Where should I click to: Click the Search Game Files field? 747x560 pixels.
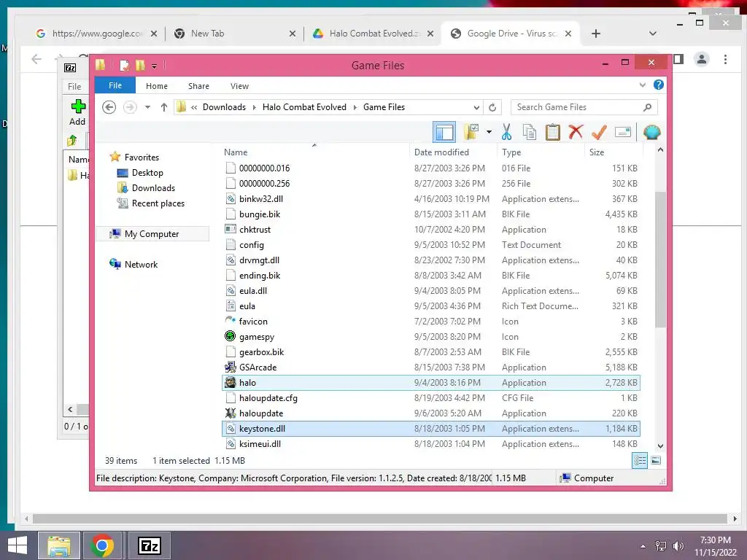click(584, 107)
